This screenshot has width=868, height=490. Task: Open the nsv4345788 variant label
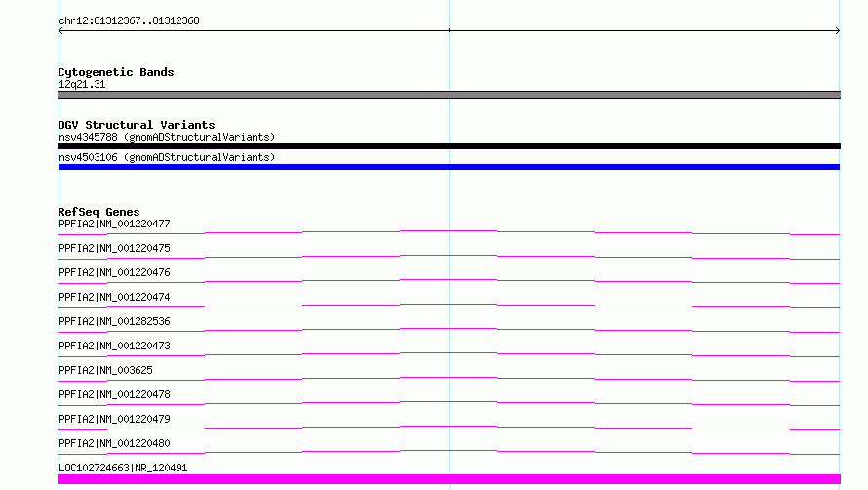pos(167,137)
